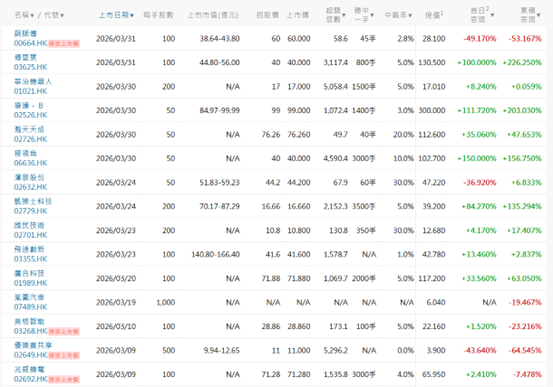Sort the table by 名稱 column arrow
The height and width of the screenshot is (387, 553).
pyautogui.click(x=32, y=16)
